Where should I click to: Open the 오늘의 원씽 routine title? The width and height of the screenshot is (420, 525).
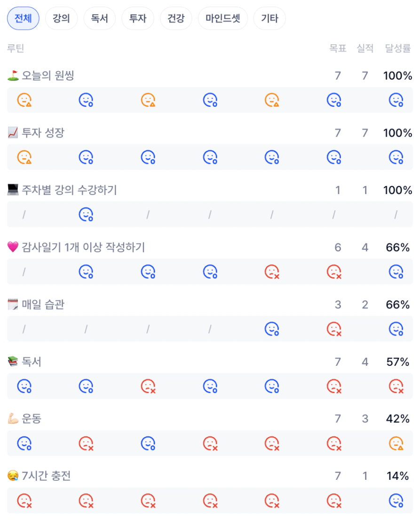(48, 75)
